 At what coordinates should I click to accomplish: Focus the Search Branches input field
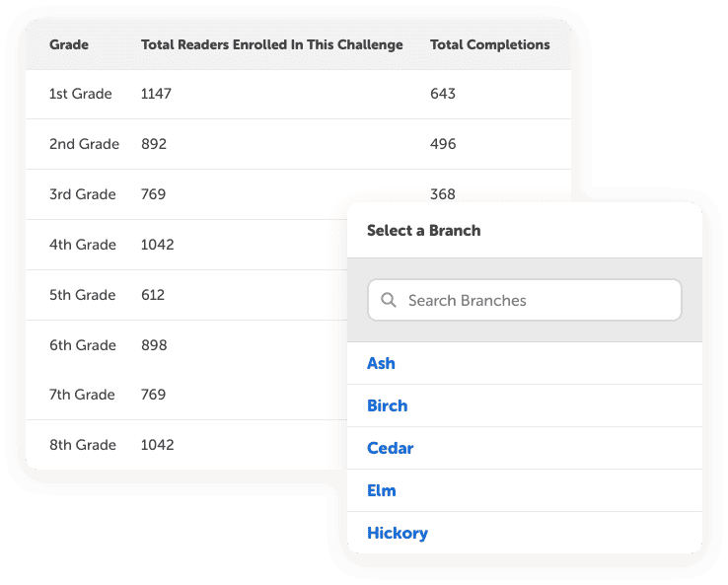coord(533,300)
